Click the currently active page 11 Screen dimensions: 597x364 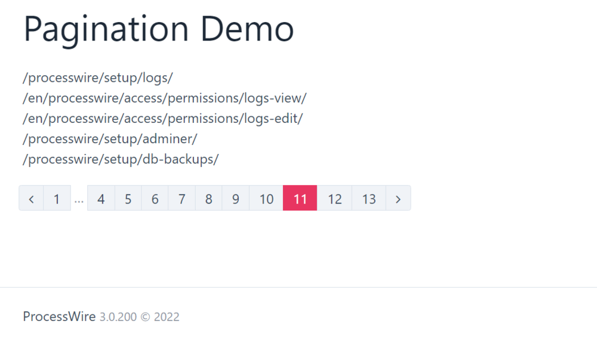click(x=299, y=198)
